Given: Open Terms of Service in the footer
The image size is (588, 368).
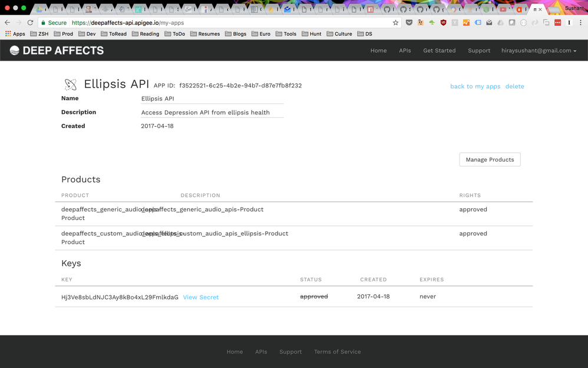Looking at the screenshot, I should (x=338, y=352).
